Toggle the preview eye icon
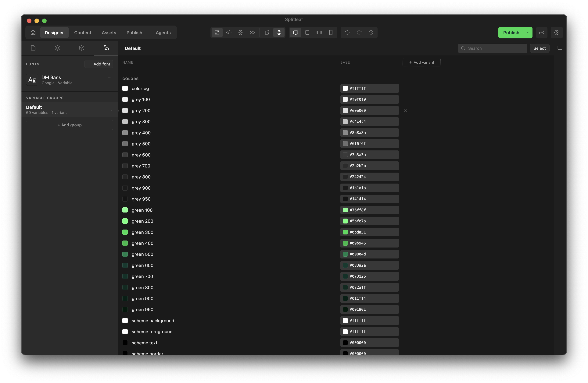This screenshot has height=383, width=588. point(252,33)
